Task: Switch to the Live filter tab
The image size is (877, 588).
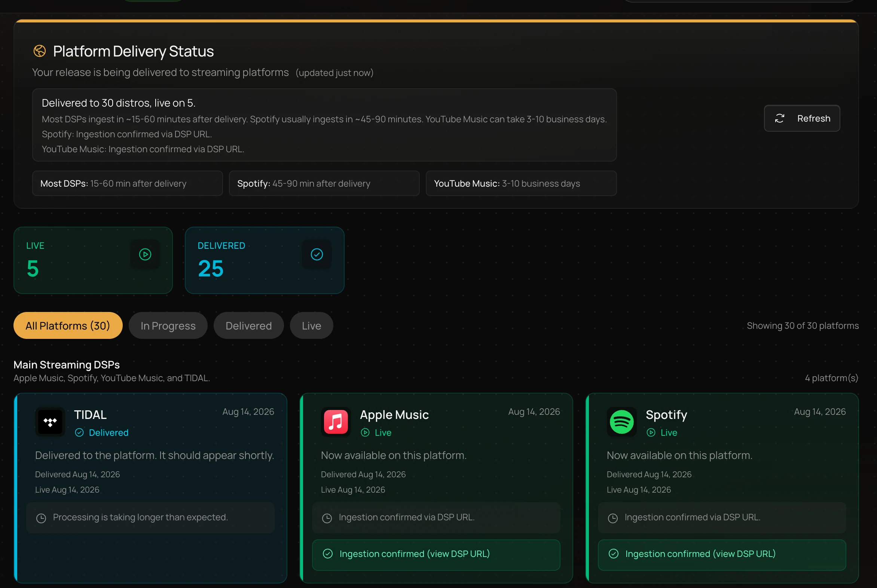Action: (x=311, y=325)
